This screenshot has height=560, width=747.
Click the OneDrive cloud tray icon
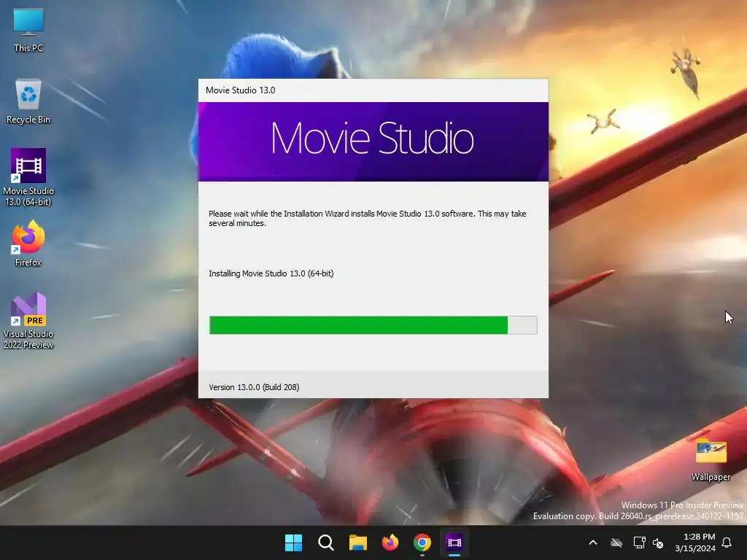[616, 542]
